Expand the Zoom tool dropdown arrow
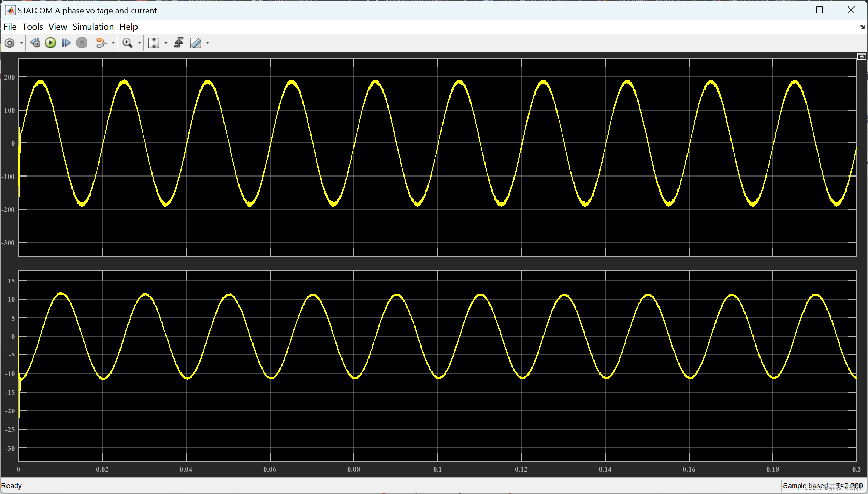 tap(139, 43)
